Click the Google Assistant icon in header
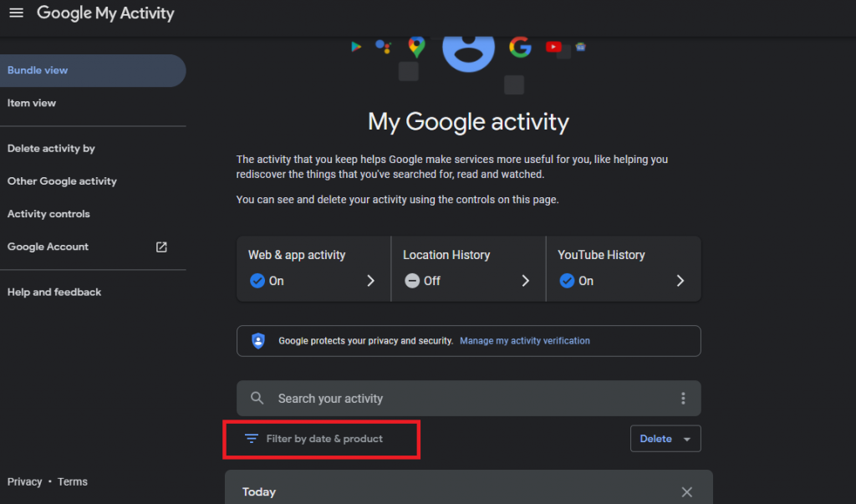 [383, 47]
